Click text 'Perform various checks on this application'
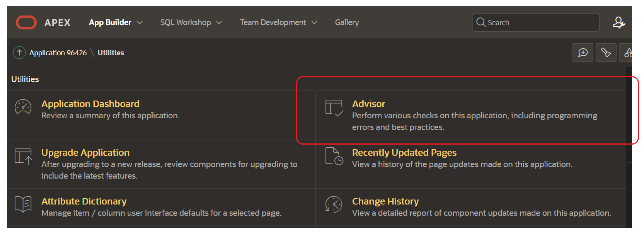Screen dimensions: 644x237 coord(431,116)
